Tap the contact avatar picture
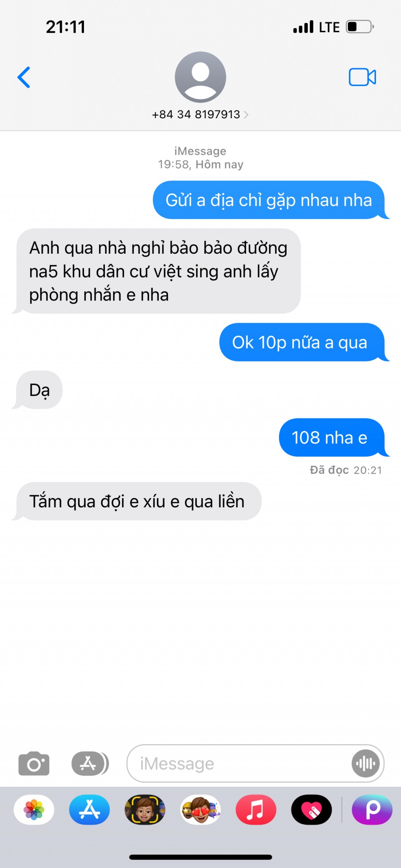This screenshot has height=868, width=401. (200, 77)
